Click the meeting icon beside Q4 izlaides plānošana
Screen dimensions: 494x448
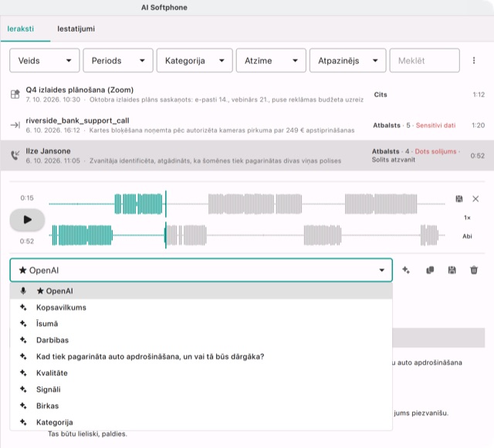15,94
